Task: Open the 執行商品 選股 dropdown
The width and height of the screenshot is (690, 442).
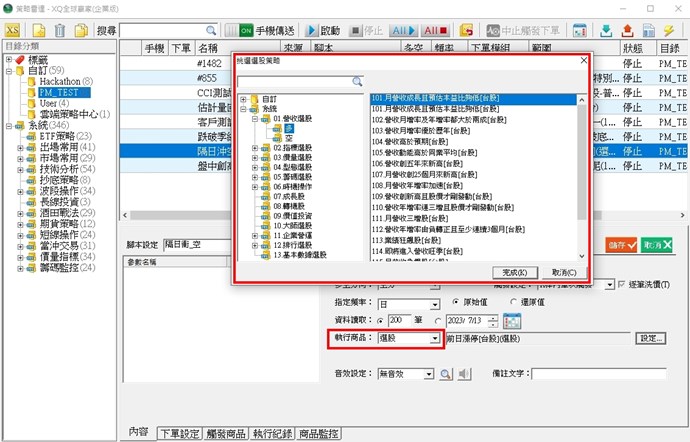Action: (435, 338)
